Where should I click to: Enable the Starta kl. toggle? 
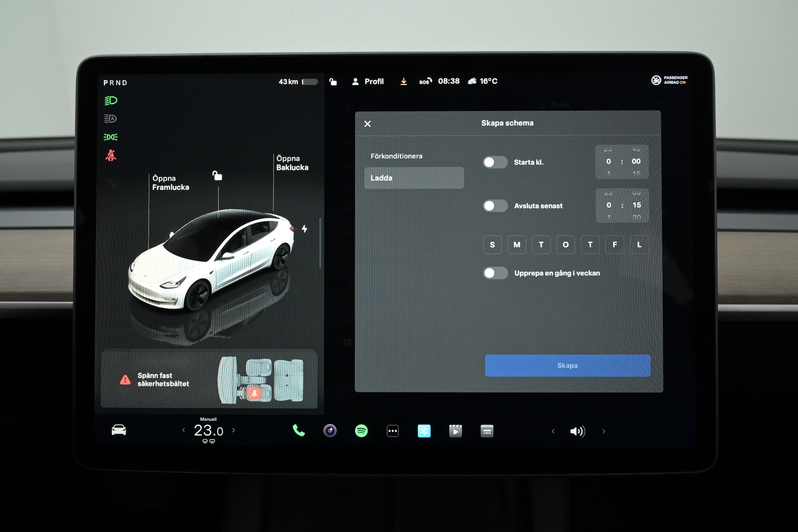[x=495, y=162]
